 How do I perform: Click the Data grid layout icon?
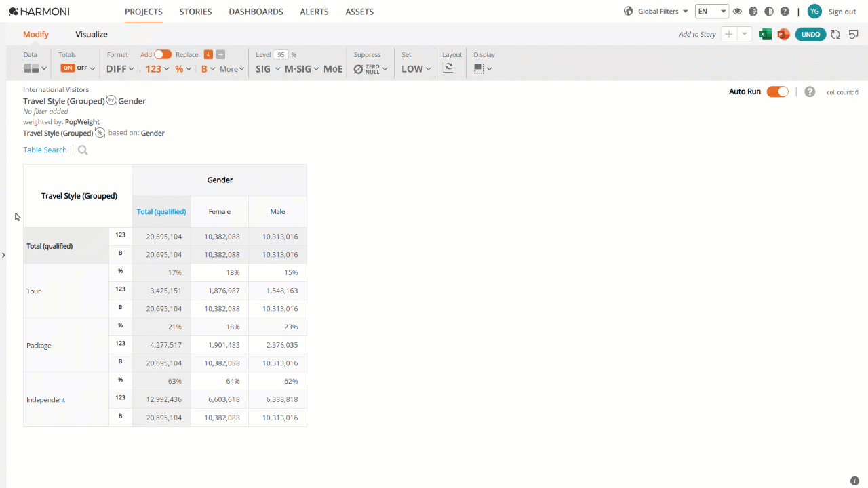click(x=31, y=68)
